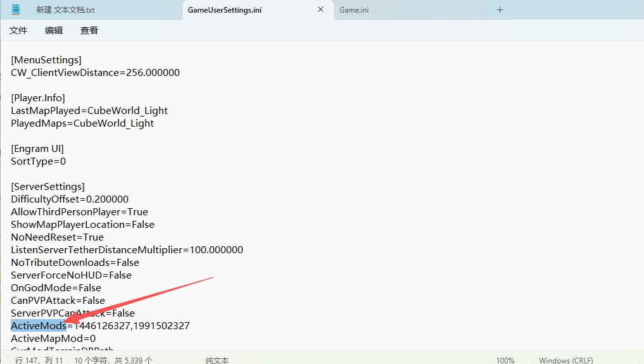This screenshot has width=644, height=364.
Task: Open the 文件 menu
Action: pyautogui.click(x=18, y=30)
